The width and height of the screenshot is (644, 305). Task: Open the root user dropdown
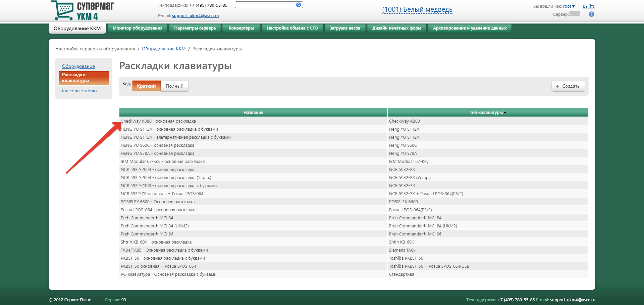(x=569, y=6)
